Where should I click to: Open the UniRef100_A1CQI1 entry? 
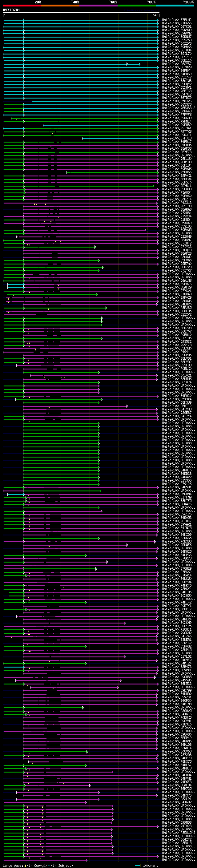pyautogui.click(x=176, y=630)
